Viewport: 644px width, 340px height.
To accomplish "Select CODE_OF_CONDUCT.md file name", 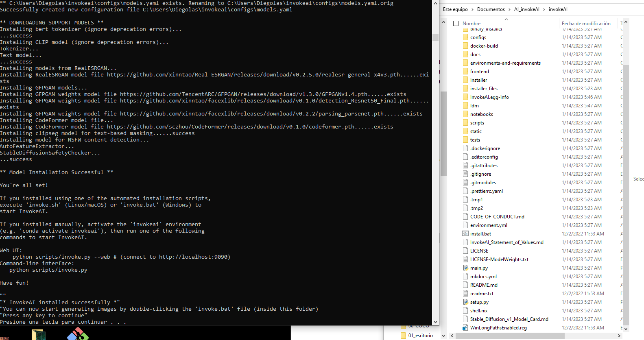I will pos(497,217).
